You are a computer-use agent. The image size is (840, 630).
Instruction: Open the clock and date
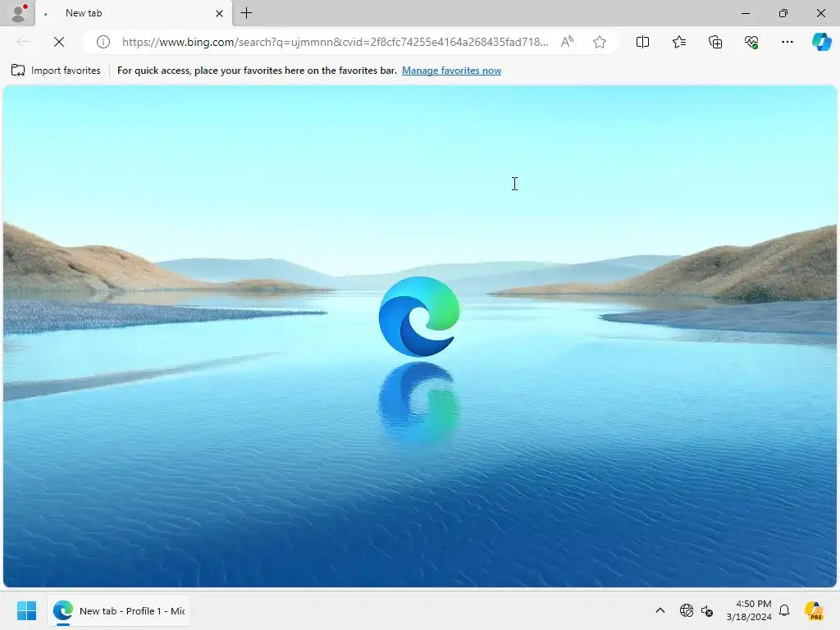(748, 610)
